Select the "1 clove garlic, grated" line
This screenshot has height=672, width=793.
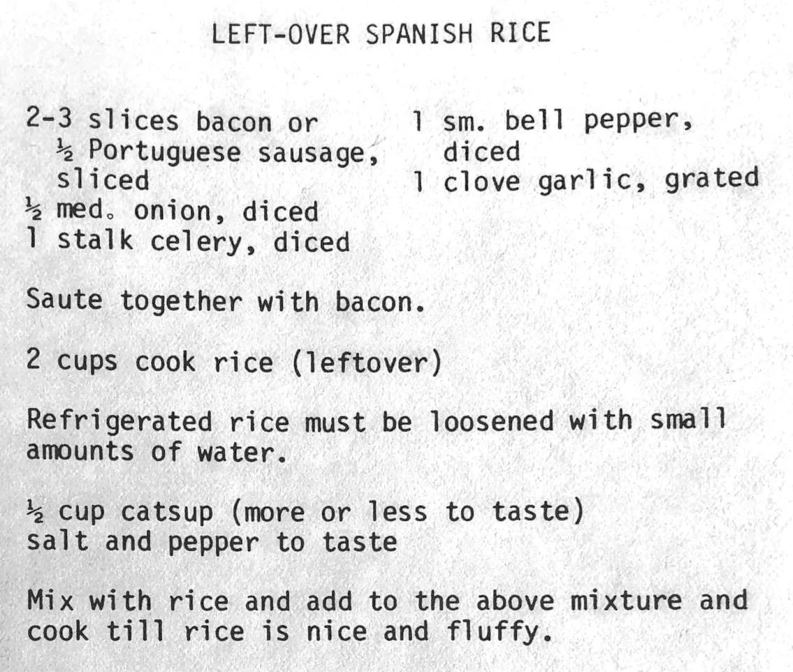pyautogui.click(x=584, y=180)
